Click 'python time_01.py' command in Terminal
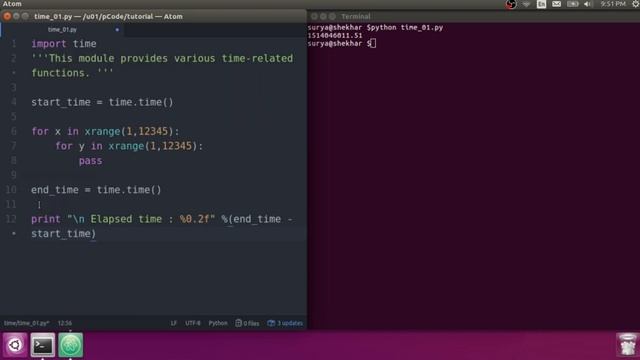Image resolution: width=640 pixels, height=360 pixels. click(407, 28)
